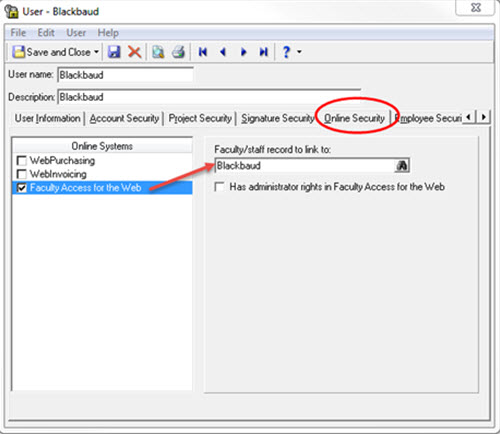
Task: Expand the Help icon dropdown arrow
Action: (x=299, y=52)
